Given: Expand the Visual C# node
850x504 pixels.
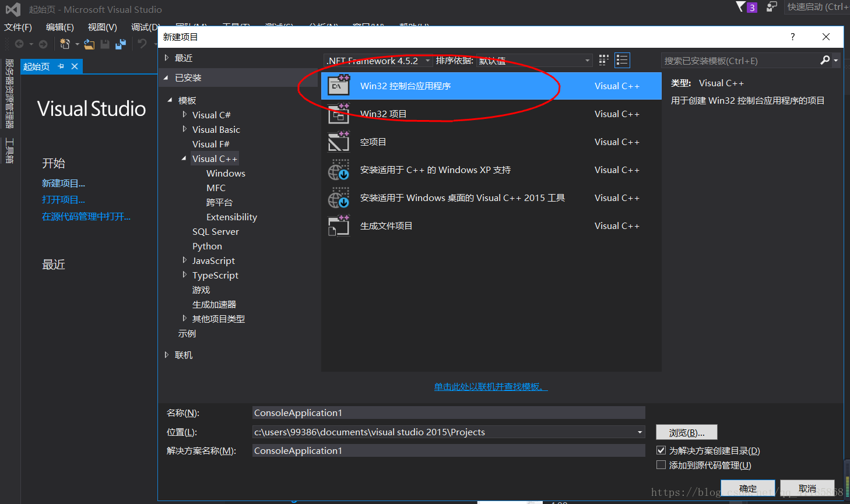Looking at the screenshot, I should pos(184,115).
